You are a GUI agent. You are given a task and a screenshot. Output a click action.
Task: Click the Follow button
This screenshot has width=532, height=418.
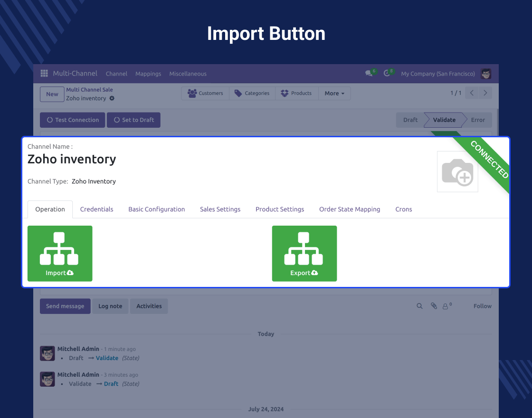pyautogui.click(x=483, y=306)
